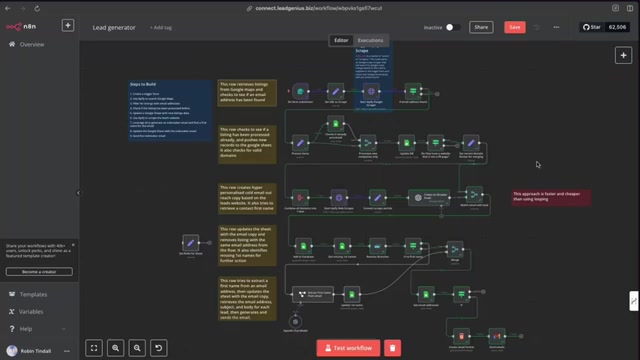The width and height of the screenshot is (640, 360).
Task: Click the GitHub Star button
Action: (592, 27)
